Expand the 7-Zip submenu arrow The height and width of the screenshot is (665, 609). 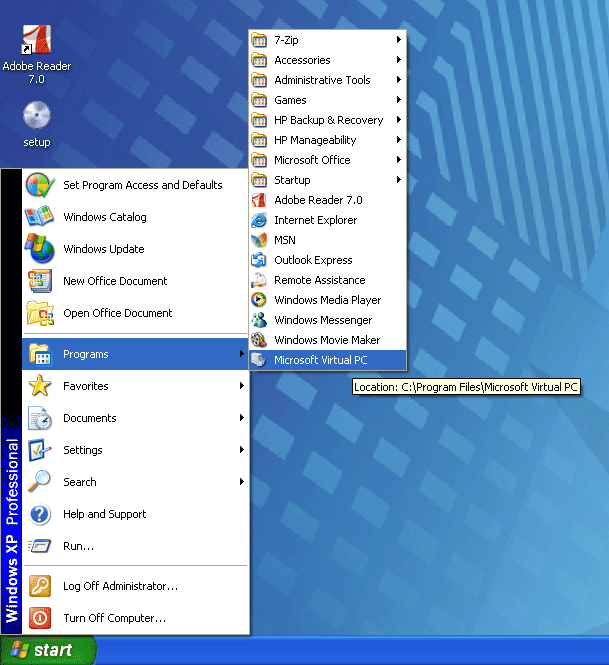click(398, 39)
